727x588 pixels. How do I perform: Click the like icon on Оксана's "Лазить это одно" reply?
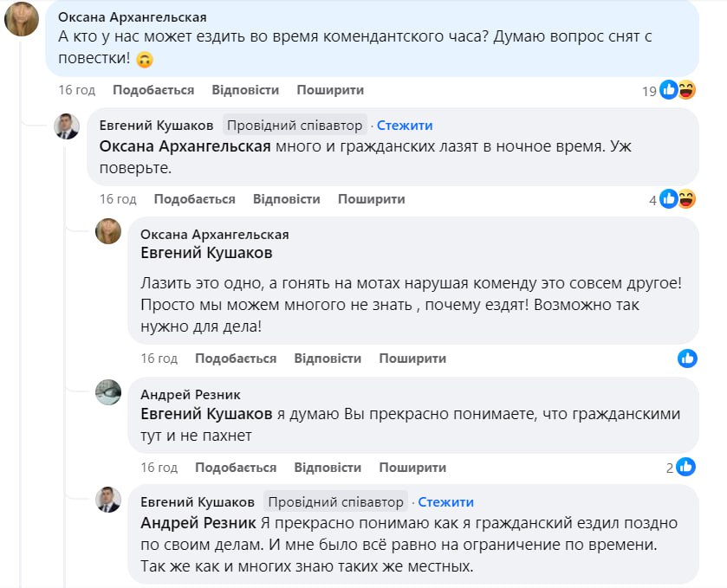(x=688, y=359)
